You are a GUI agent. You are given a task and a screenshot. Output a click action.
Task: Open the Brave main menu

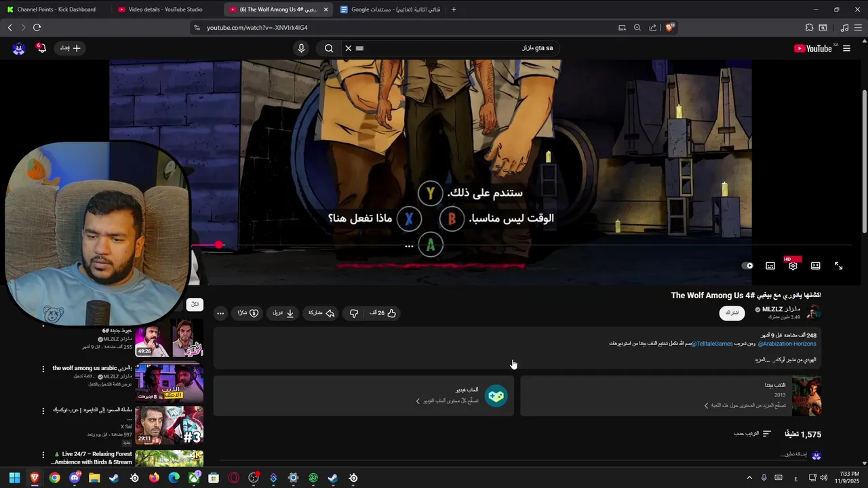click(x=859, y=28)
